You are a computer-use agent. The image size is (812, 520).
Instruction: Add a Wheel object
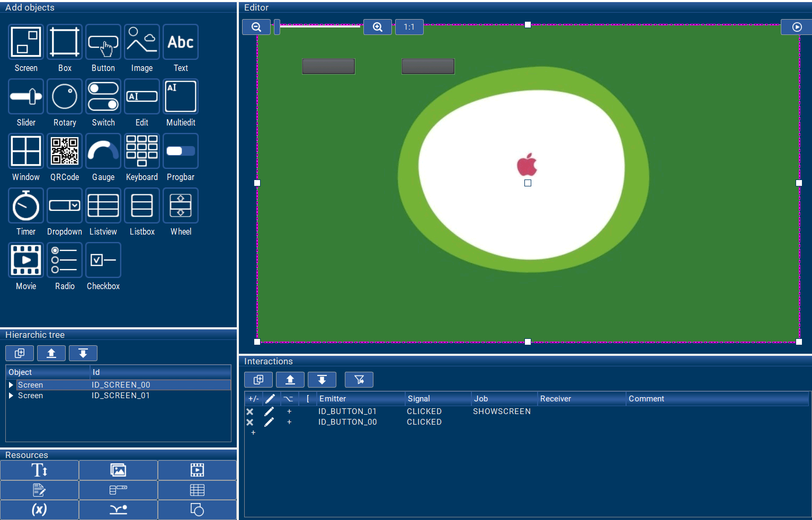click(181, 205)
